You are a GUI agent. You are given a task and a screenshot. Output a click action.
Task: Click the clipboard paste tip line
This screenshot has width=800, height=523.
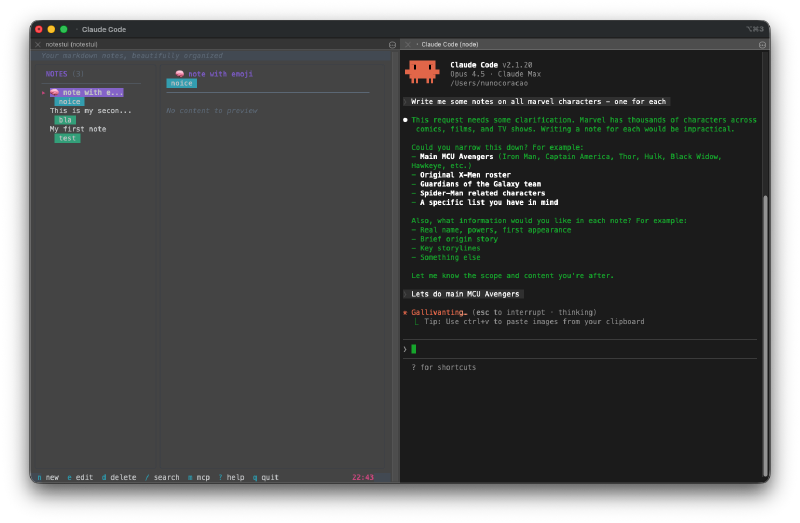(x=529, y=322)
